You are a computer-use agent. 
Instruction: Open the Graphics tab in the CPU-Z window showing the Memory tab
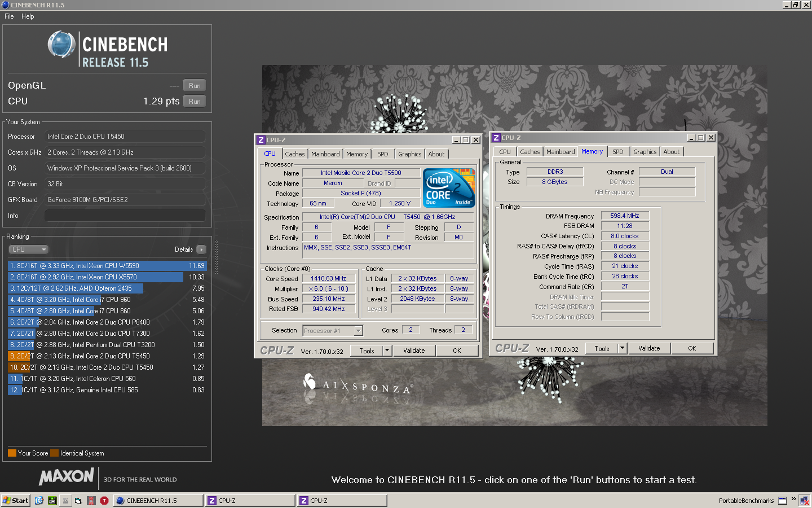[x=645, y=152]
